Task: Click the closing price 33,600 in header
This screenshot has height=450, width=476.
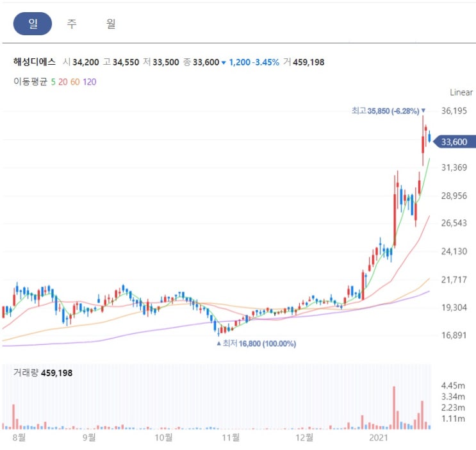Action: (x=206, y=62)
